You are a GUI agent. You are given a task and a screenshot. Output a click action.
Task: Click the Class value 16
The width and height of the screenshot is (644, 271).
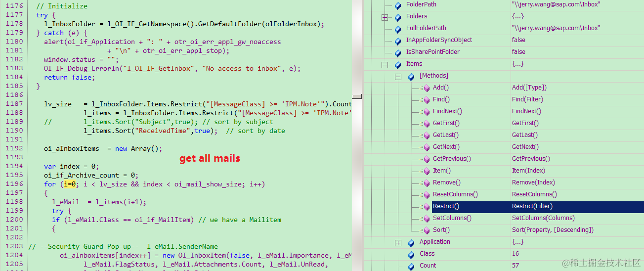click(x=516, y=254)
